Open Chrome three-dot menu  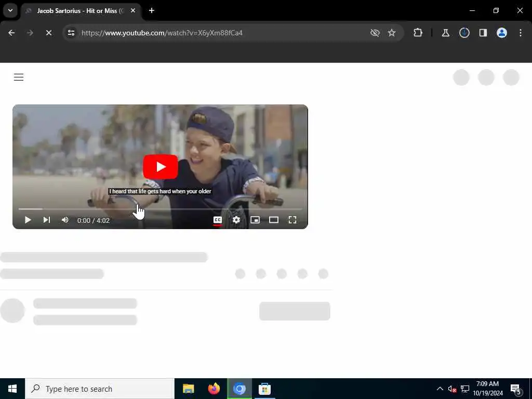pos(521,33)
